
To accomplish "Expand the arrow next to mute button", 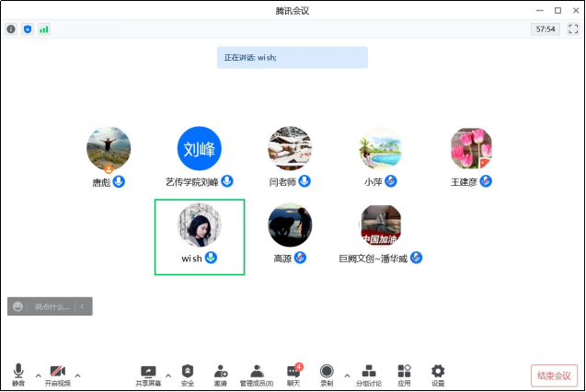I will (x=38, y=375).
